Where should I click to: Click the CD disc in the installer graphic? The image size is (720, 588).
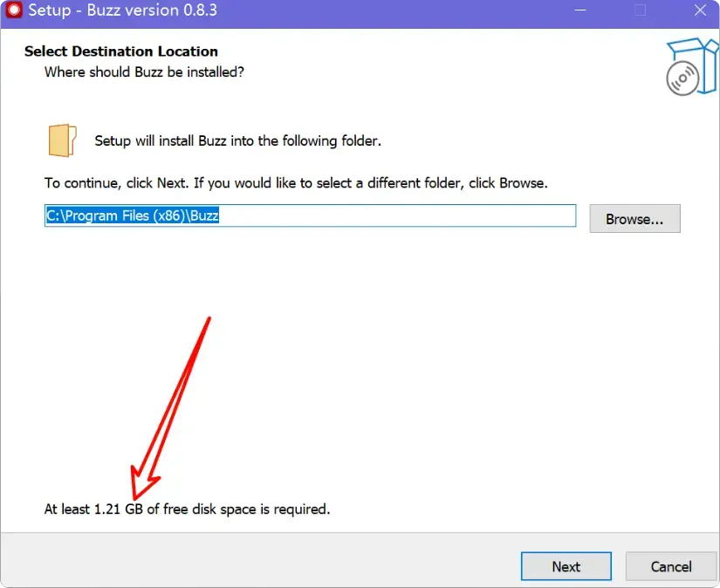point(681,79)
